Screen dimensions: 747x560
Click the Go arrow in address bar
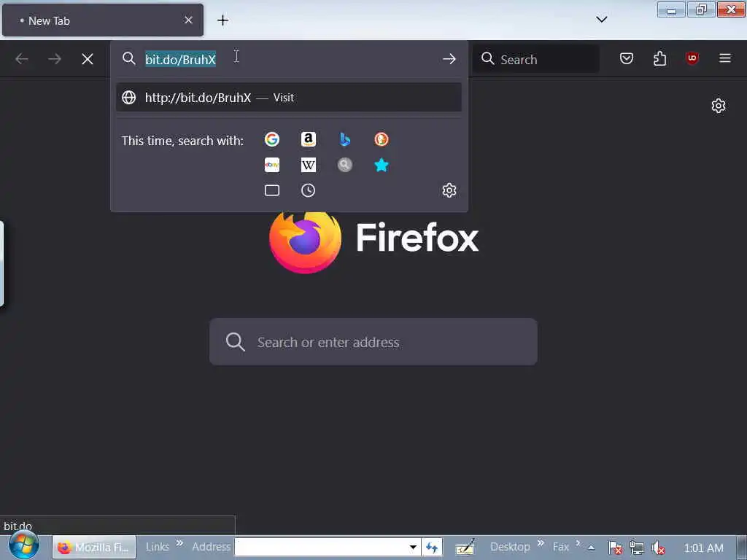click(x=449, y=59)
